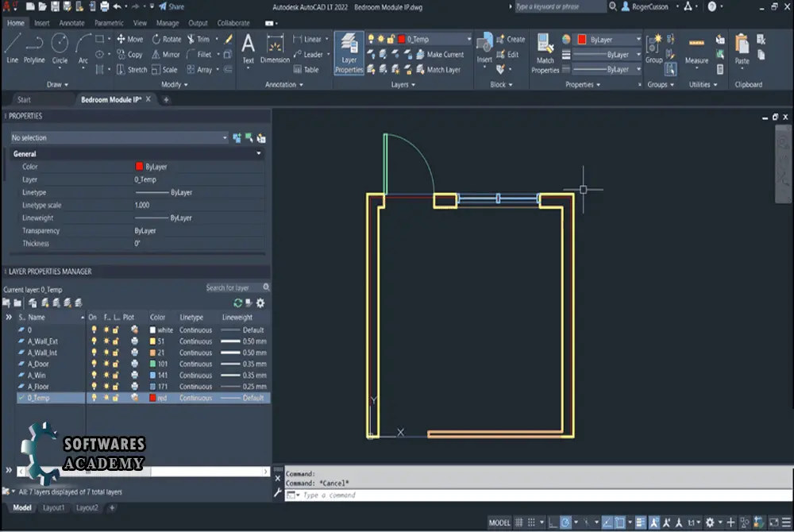Toggle plot printer icon for A_Floor layer
Viewport: 794px width, 532px height.
(134, 386)
